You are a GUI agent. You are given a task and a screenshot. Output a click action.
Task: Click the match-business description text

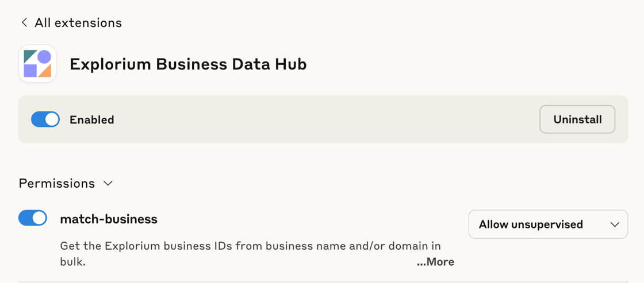point(250,254)
